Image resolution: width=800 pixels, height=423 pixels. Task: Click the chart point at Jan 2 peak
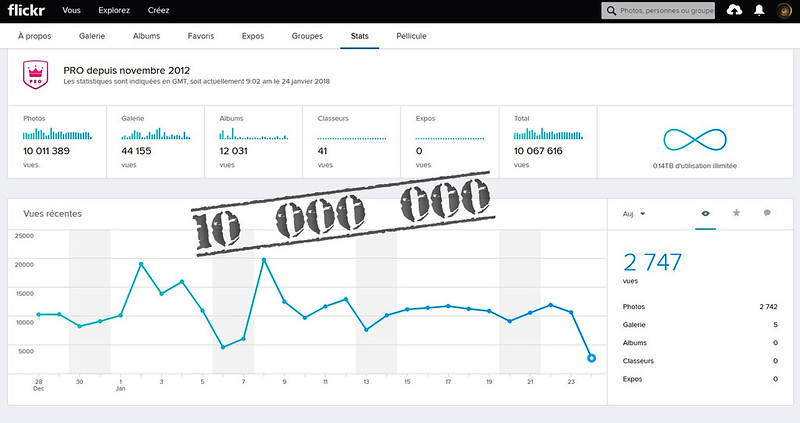point(141,264)
